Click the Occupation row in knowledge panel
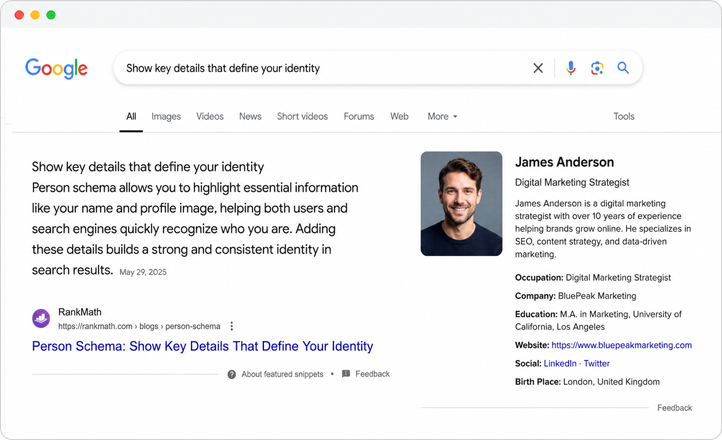Image resolution: width=722 pixels, height=440 pixels. pyautogui.click(x=593, y=278)
